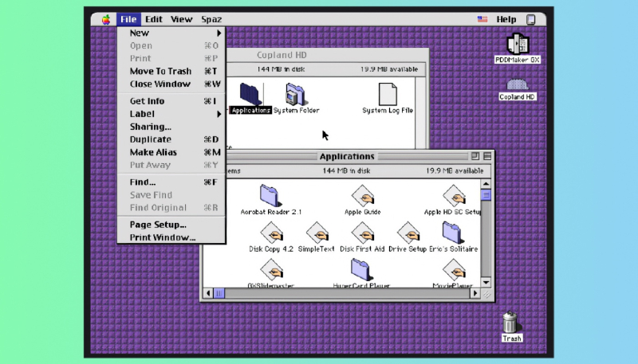Select the GXSlidemaster application icon

pyautogui.click(x=271, y=269)
